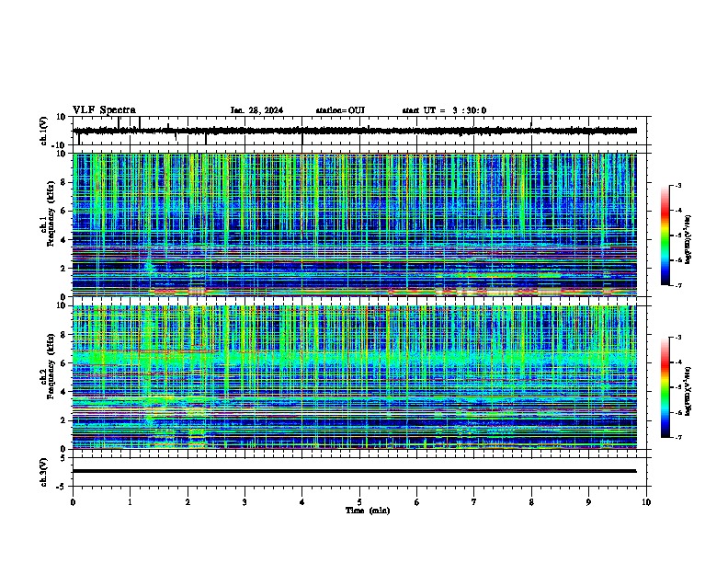Click the "-5" tick of ch.3(V) axis
Screen dimensions: 728x563
coord(62,487)
